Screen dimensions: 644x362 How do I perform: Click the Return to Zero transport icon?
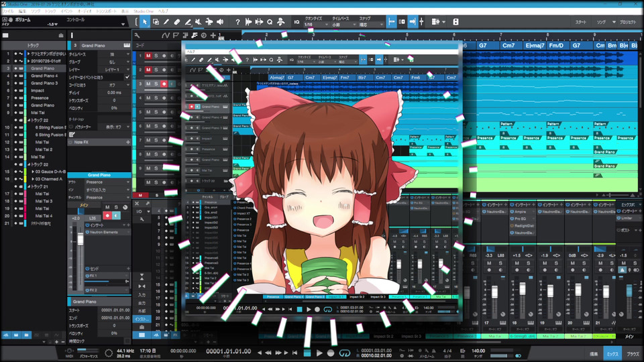point(295,353)
